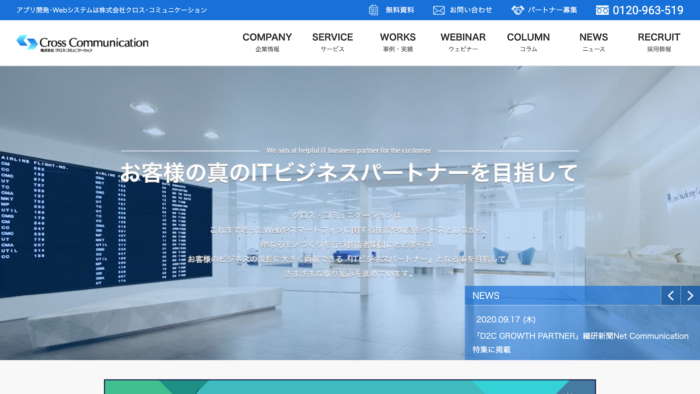Click the handshake partner recruitment icon

517,10
